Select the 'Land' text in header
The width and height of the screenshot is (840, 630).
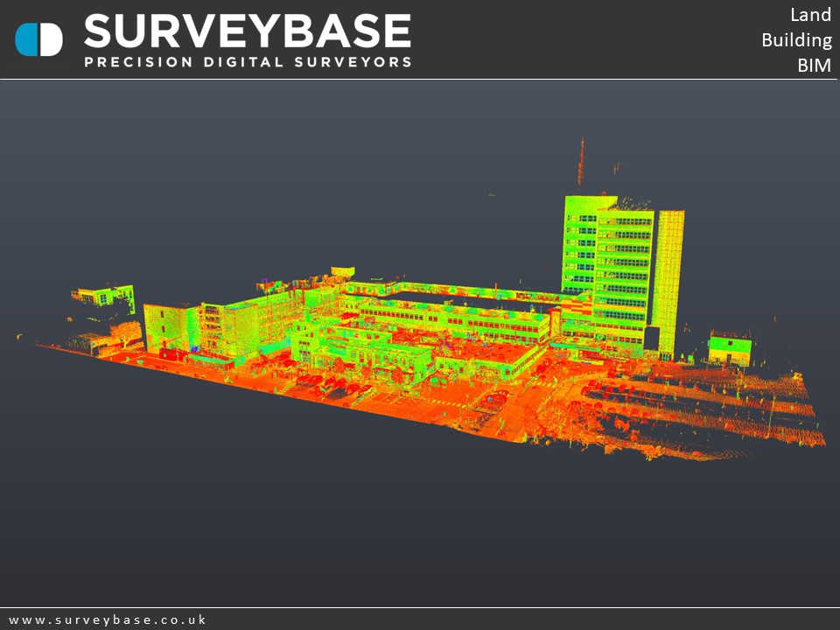(x=811, y=15)
